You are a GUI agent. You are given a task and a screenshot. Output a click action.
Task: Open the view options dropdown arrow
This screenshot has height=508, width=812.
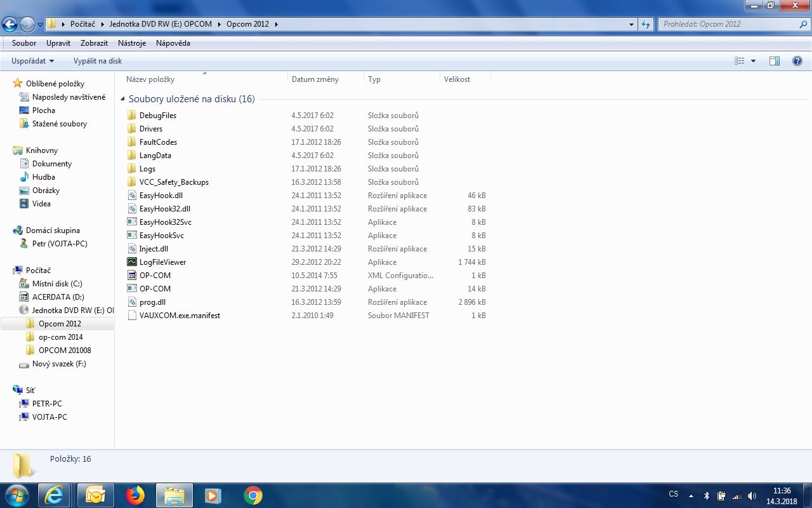point(753,61)
